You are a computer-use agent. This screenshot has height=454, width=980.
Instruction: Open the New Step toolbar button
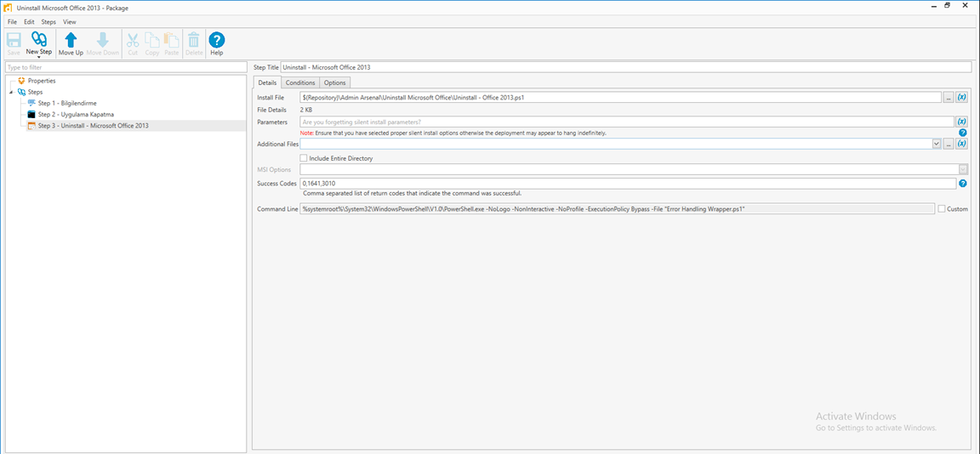click(39, 43)
